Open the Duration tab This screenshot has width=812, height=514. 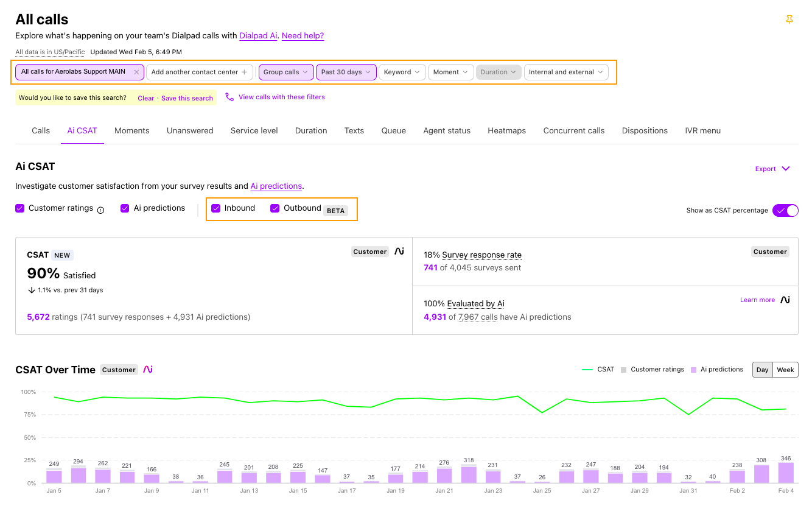(x=311, y=130)
